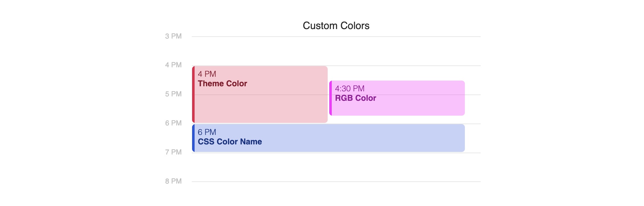Click the 4 PM text inside Theme Color event
This screenshot has width=644, height=206.
[x=207, y=74]
